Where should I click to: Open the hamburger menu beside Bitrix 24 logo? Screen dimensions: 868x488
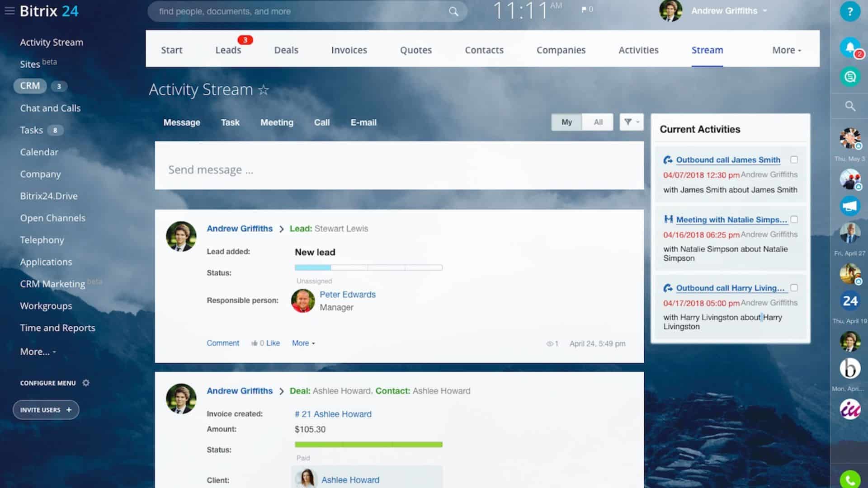pos(9,11)
